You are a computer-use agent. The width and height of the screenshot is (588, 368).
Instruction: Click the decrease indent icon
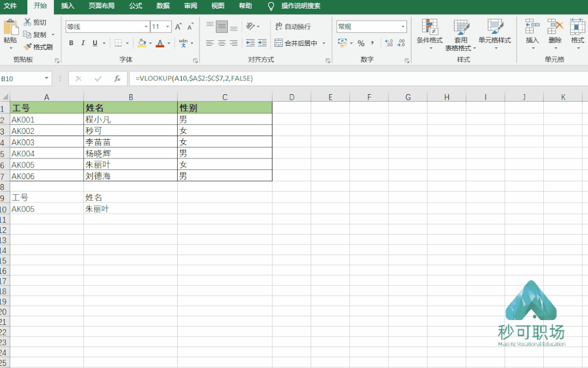250,43
